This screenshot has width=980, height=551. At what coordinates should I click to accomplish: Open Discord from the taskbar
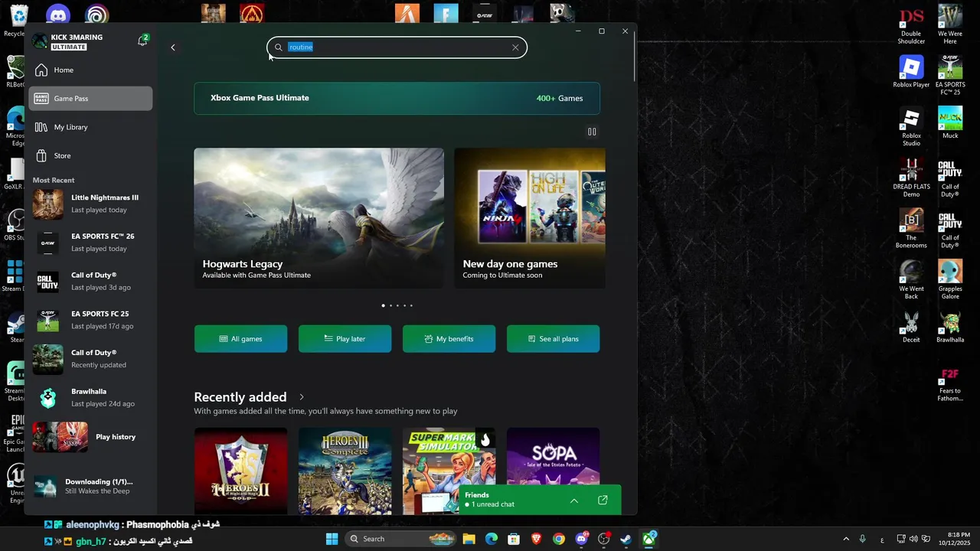(x=581, y=539)
